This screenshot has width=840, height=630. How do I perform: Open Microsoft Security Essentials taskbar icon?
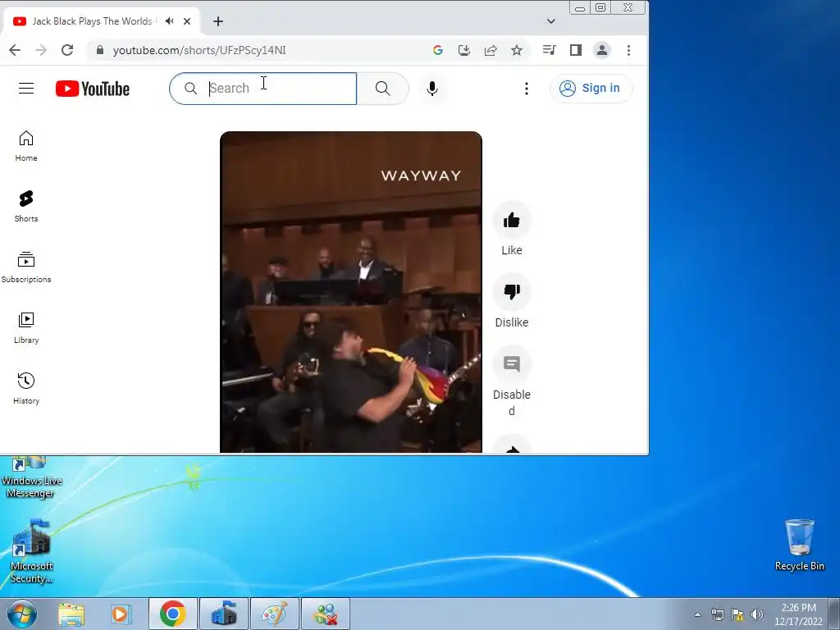pos(223,614)
